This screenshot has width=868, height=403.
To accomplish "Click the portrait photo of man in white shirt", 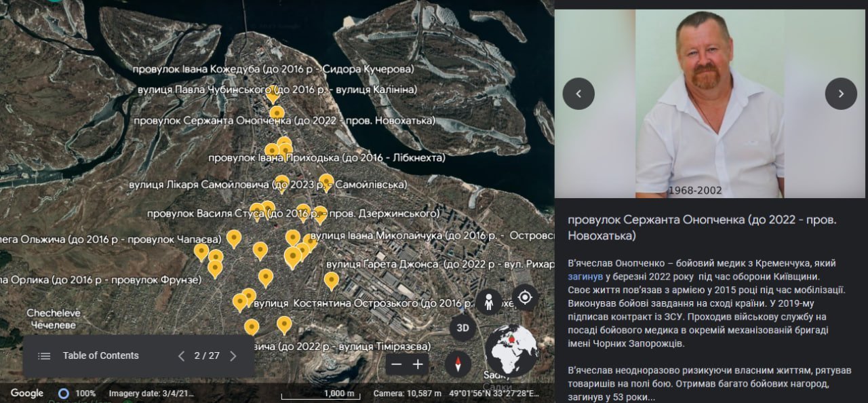I will point(709,102).
